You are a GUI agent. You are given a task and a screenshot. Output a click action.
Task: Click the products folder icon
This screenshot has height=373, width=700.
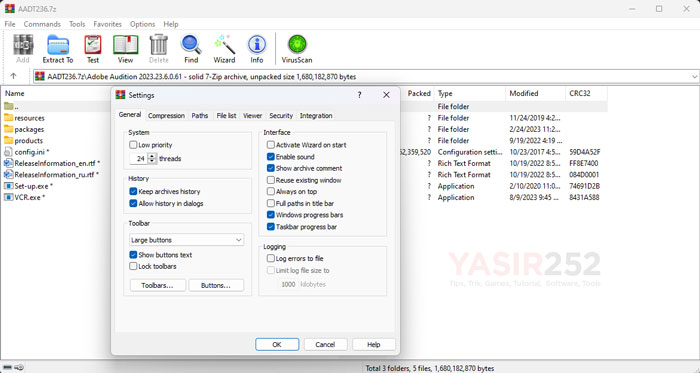(8, 141)
